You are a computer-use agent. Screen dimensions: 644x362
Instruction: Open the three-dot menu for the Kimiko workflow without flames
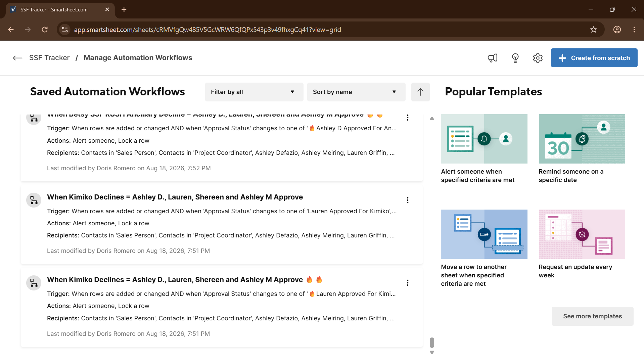407,200
